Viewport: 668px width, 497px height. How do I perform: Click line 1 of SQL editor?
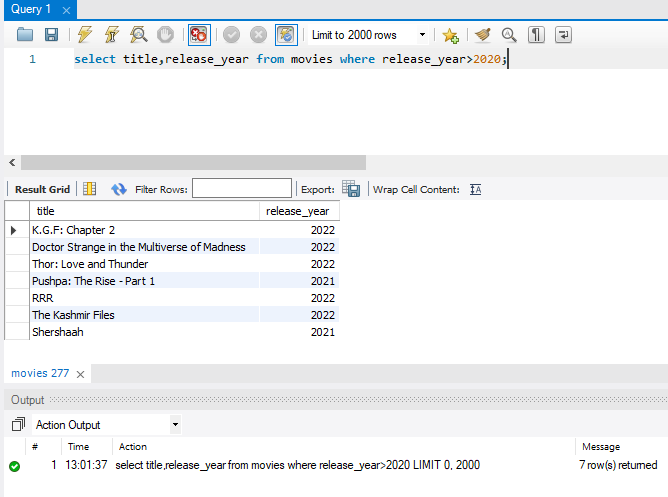tap(291, 59)
